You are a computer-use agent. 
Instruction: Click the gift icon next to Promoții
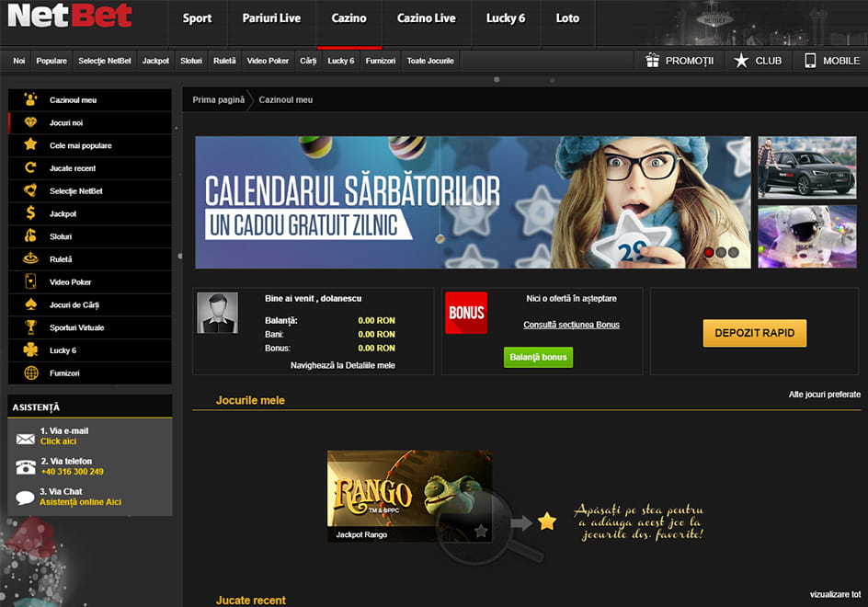(653, 61)
